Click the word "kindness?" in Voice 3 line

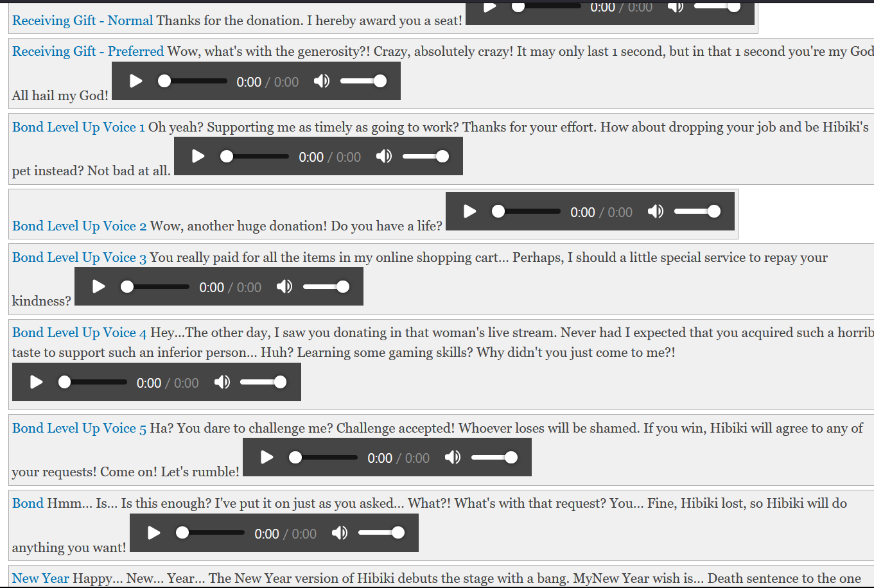[42, 301]
